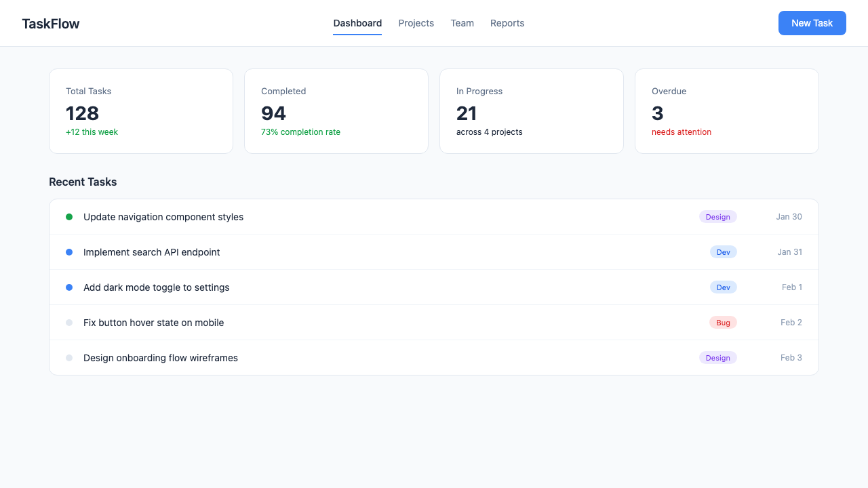868x488 pixels.
Task: Click the Feb 3 date
Action: (x=791, y=358)
